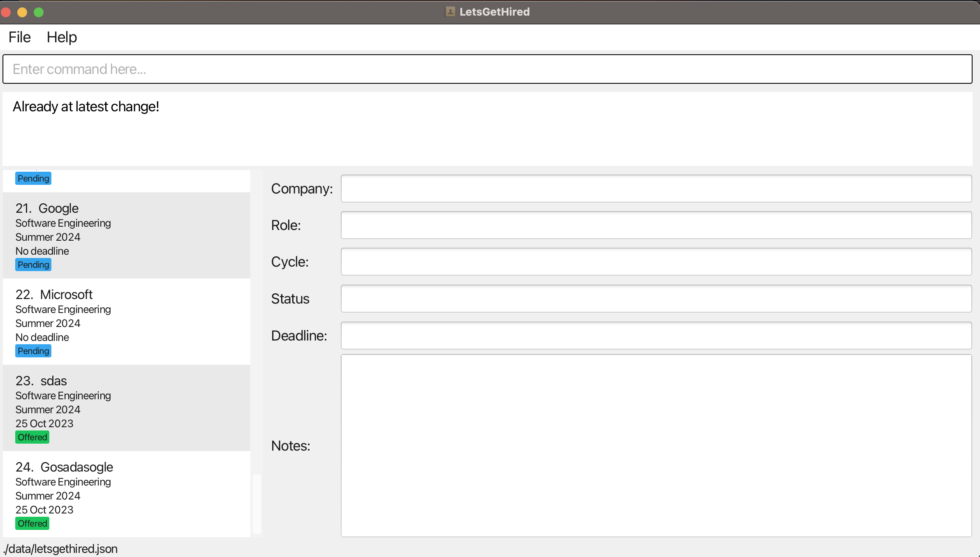The image size is (980, 557).
Task: Click the Role field
Action: pos(656,225)
